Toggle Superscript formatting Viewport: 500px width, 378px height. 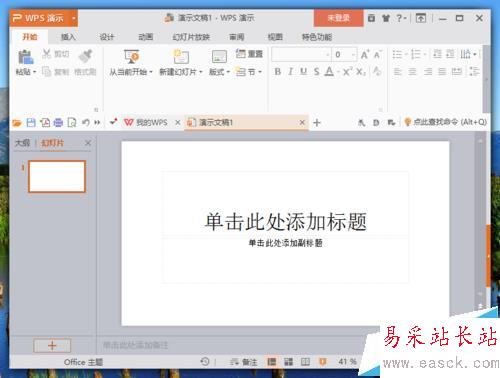[x=347, y=71]
